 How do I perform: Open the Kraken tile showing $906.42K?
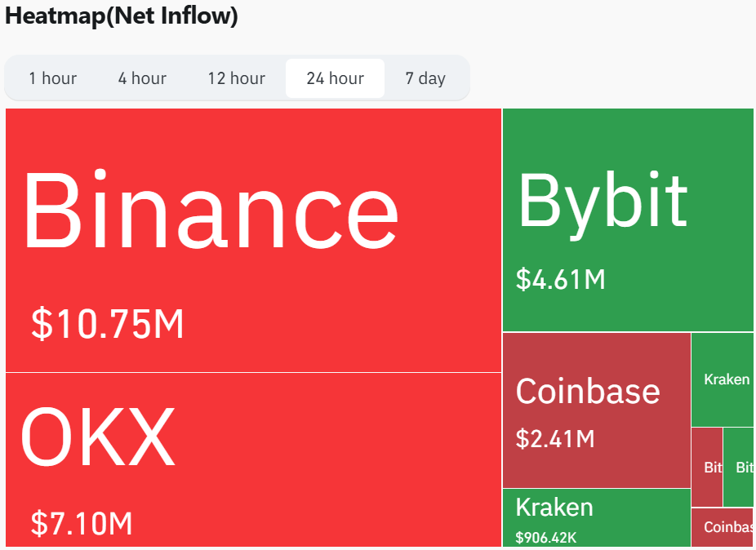(x=597, y=517)
